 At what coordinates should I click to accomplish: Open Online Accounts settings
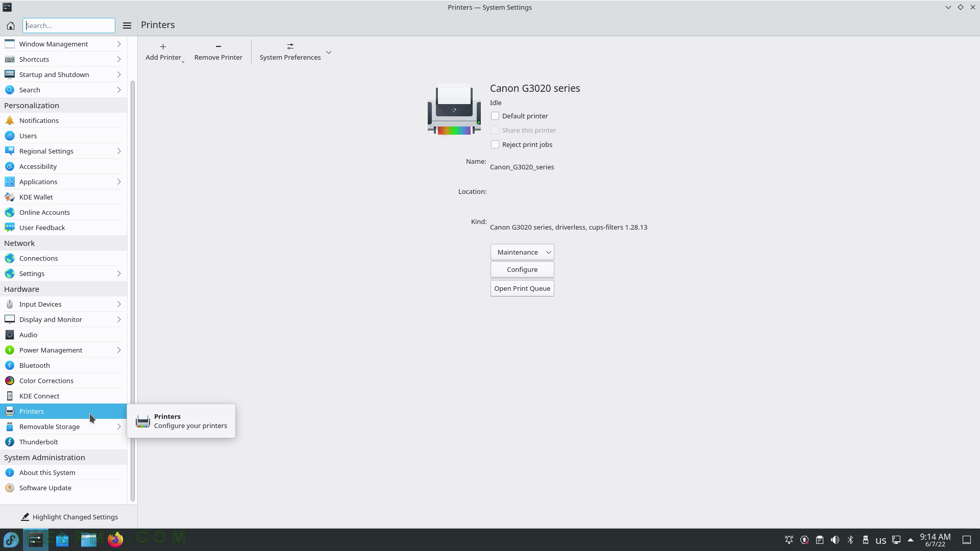pos(63,212)
